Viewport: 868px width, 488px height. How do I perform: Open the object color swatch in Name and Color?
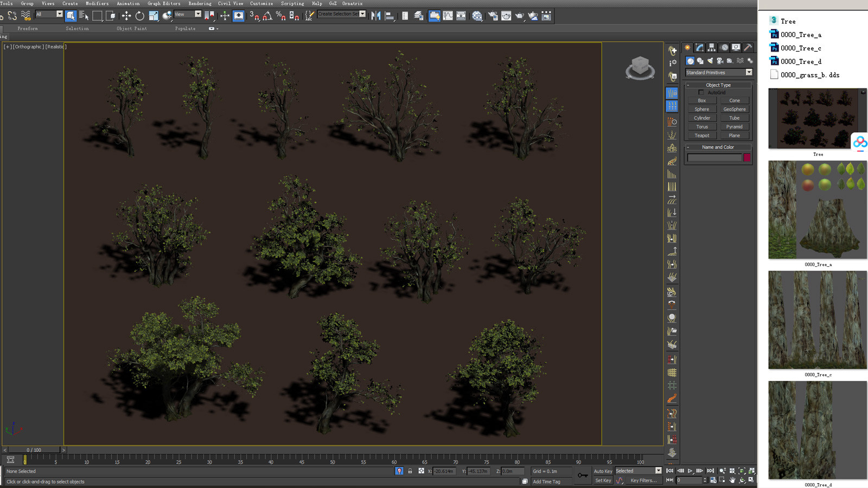(747, 157)
